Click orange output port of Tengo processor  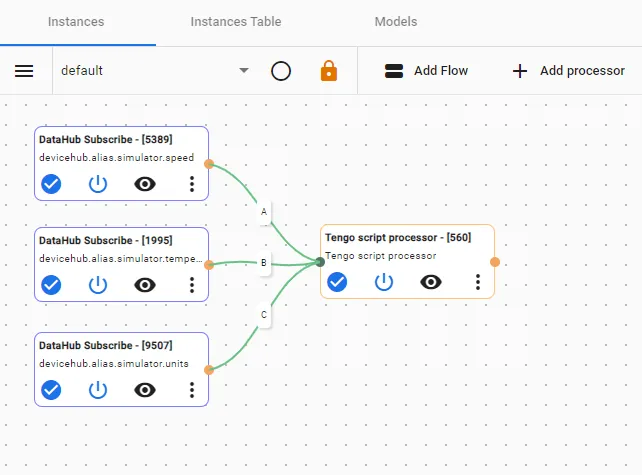(x=495, y=262)
